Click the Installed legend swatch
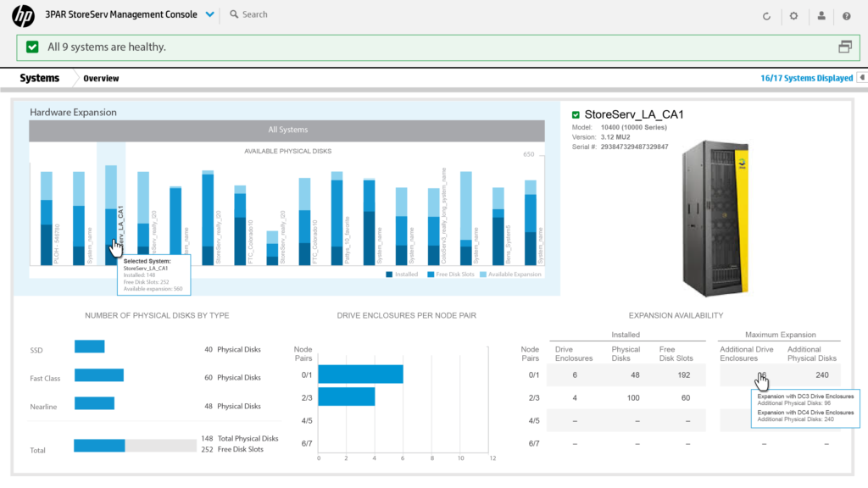Screen dimensions: 868x488 pos(389,274)
